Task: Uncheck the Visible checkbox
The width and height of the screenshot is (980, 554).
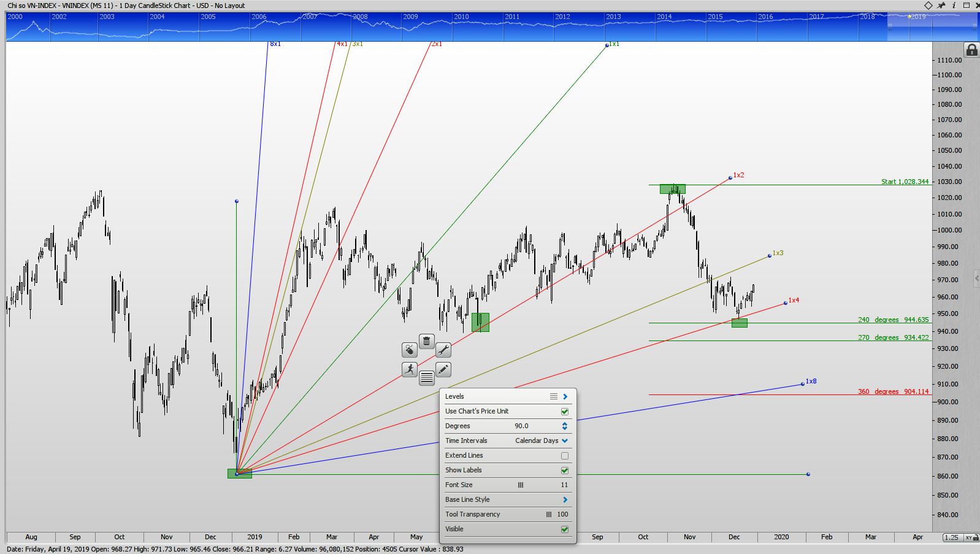Action: 565,529
